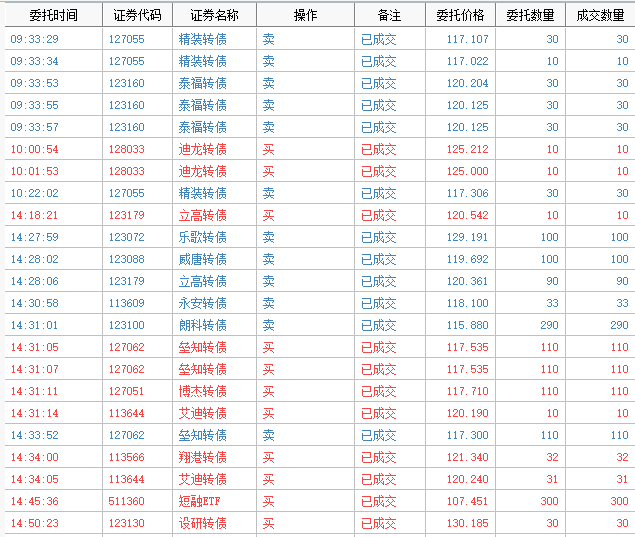
Task: Select the buy order at 10:00:54
Action: point(320,149)
